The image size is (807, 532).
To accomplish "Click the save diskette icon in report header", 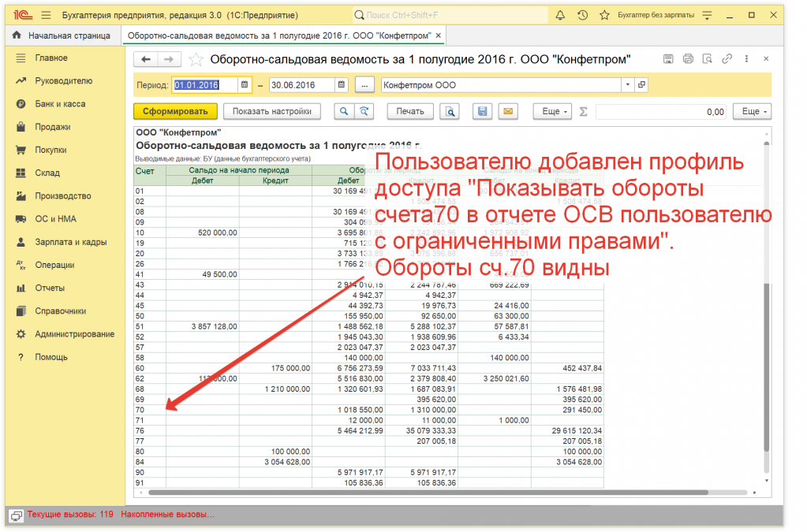I will (668, 59).
